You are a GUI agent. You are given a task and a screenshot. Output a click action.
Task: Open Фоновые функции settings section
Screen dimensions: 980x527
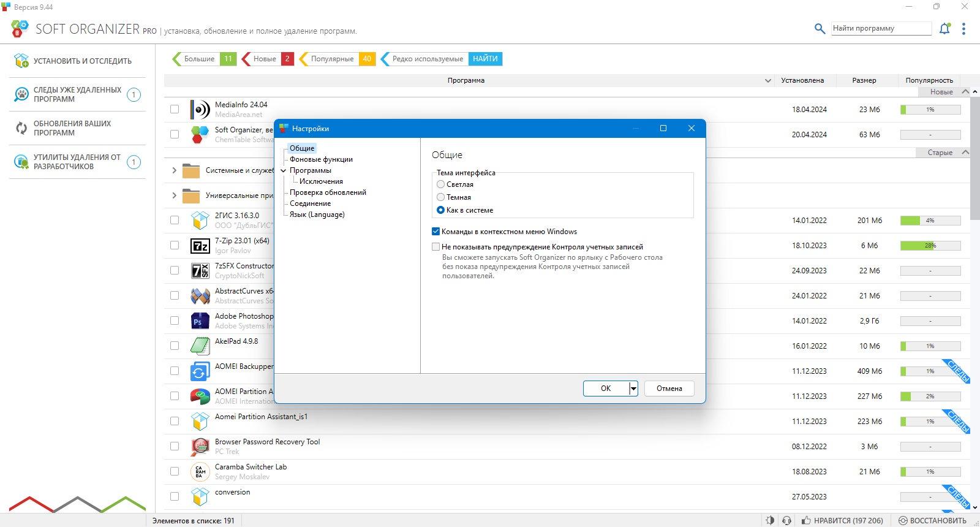click(321, 159)
